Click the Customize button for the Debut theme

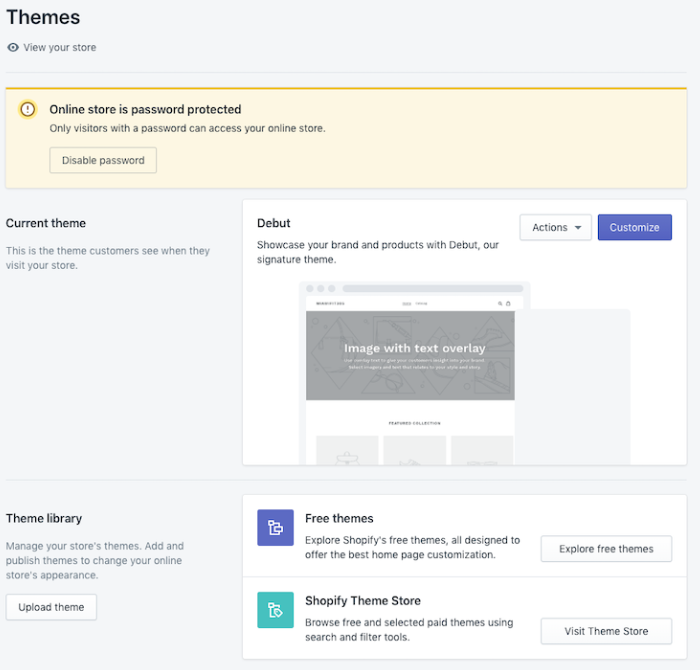point(634,227)
